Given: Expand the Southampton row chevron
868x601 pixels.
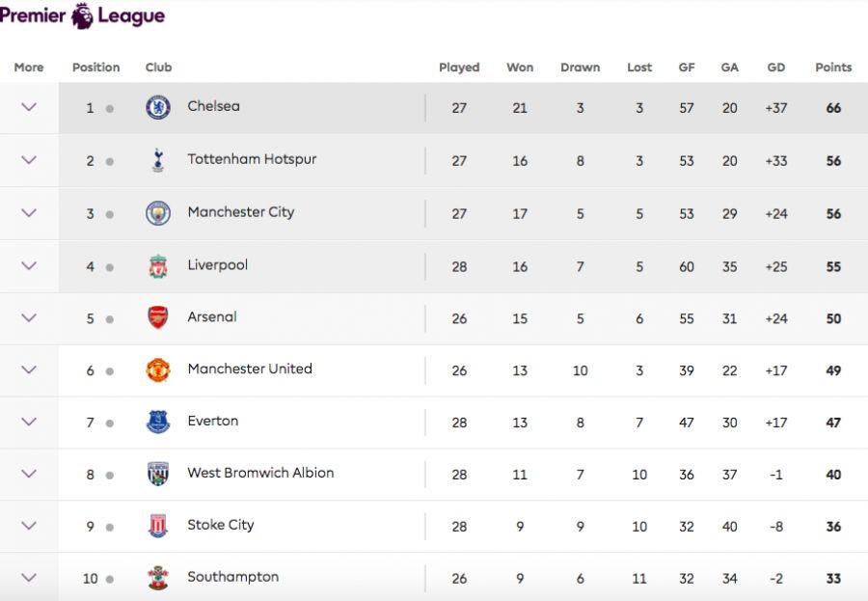Looking at the screenshot, I should 29,578.
